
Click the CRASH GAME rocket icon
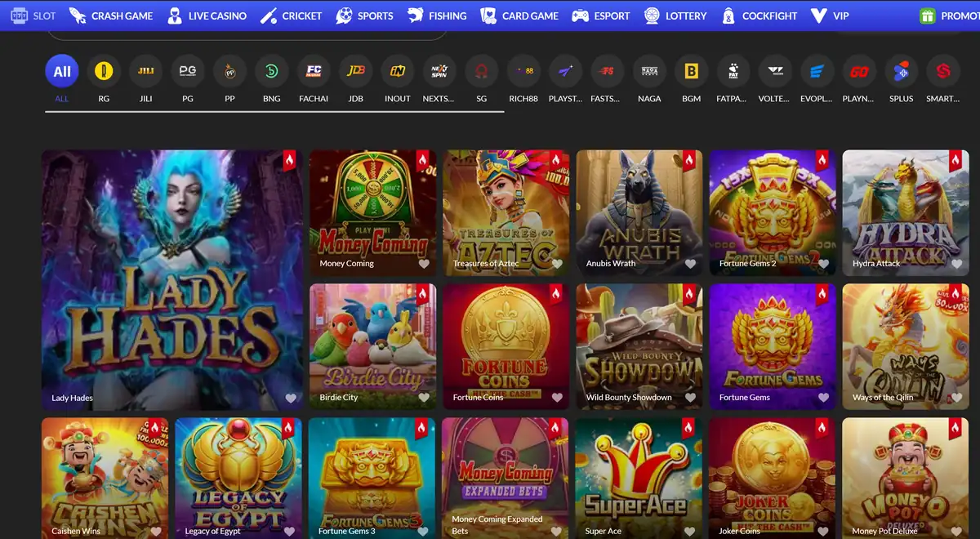(78, 15)
